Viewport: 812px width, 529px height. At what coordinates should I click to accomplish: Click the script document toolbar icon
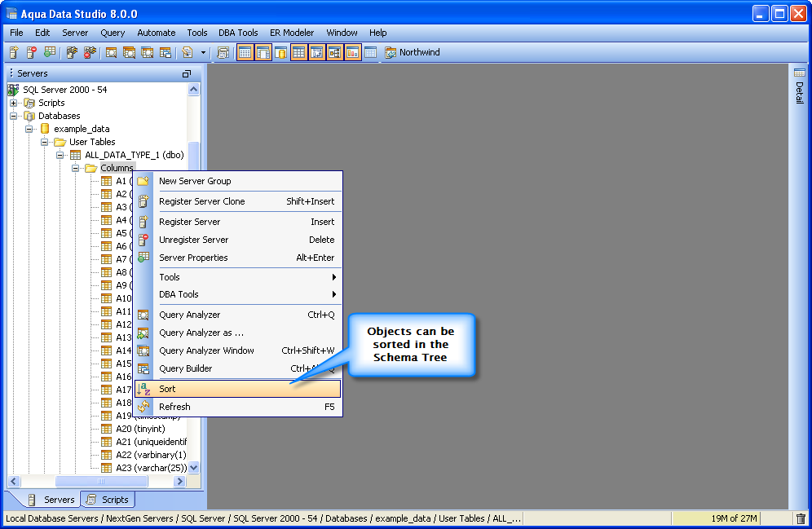point(188,52)
